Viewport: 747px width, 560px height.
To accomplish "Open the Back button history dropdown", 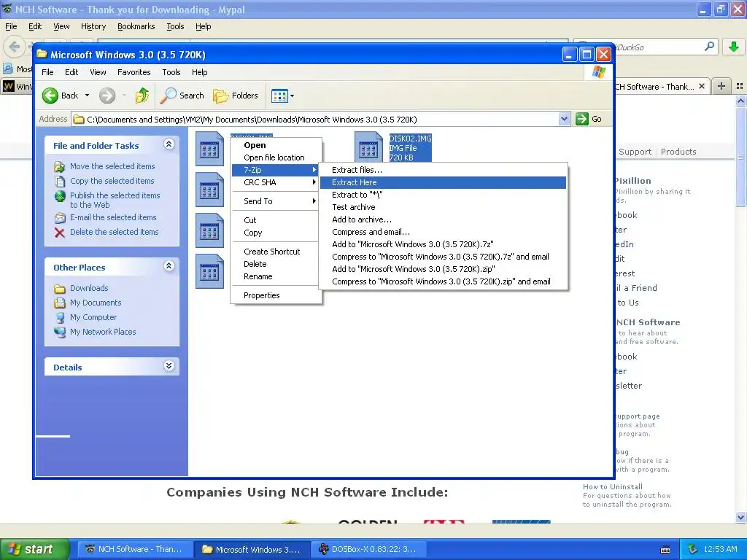I will (88, 96).
